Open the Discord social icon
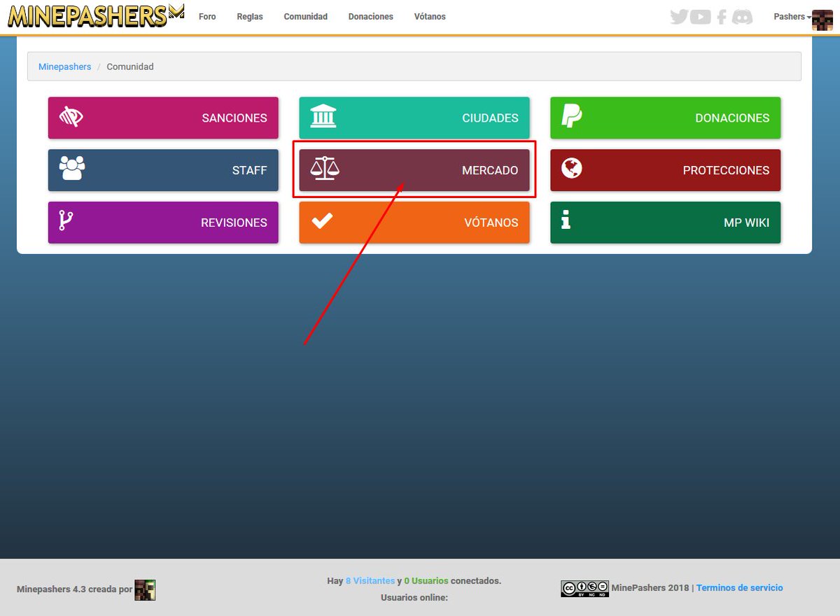This screenshot has height=616, width=840. click(742, 17)
